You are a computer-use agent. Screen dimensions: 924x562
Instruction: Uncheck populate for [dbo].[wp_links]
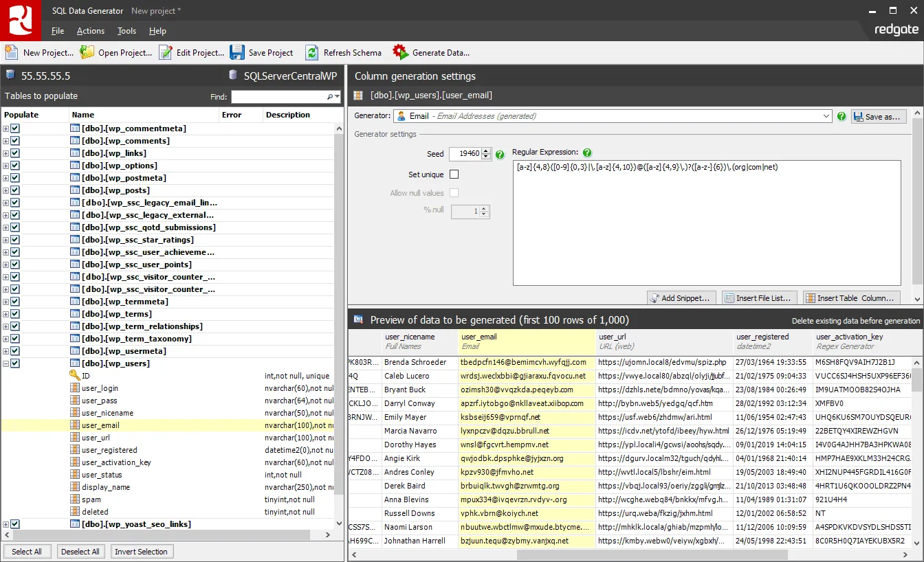[15, 153]
